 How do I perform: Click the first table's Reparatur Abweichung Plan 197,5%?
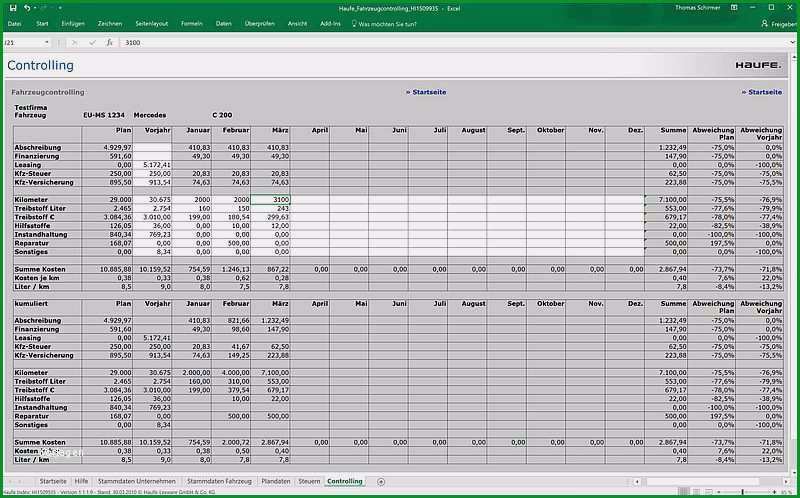pyautogui.click(x=712, y=243)
